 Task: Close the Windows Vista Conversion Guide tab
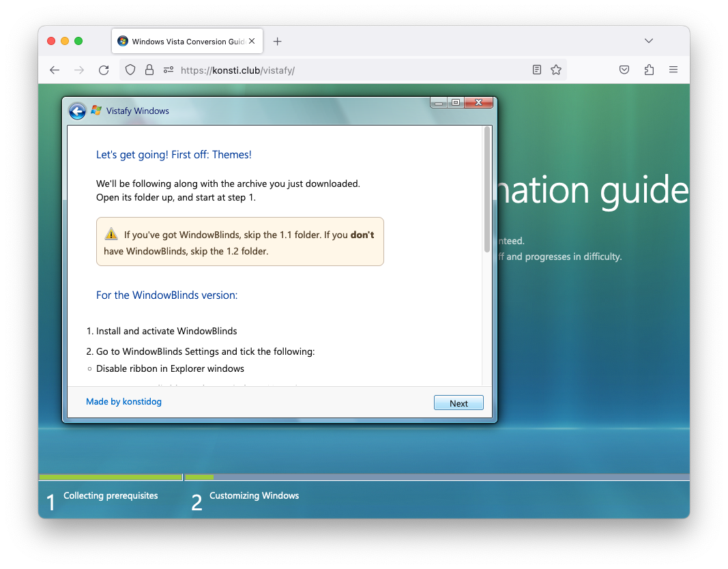click(252, 41)
